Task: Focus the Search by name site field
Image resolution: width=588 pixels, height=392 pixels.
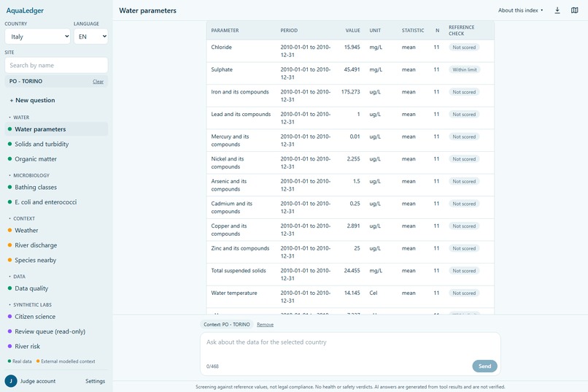Action: click(x=56, y=65)
